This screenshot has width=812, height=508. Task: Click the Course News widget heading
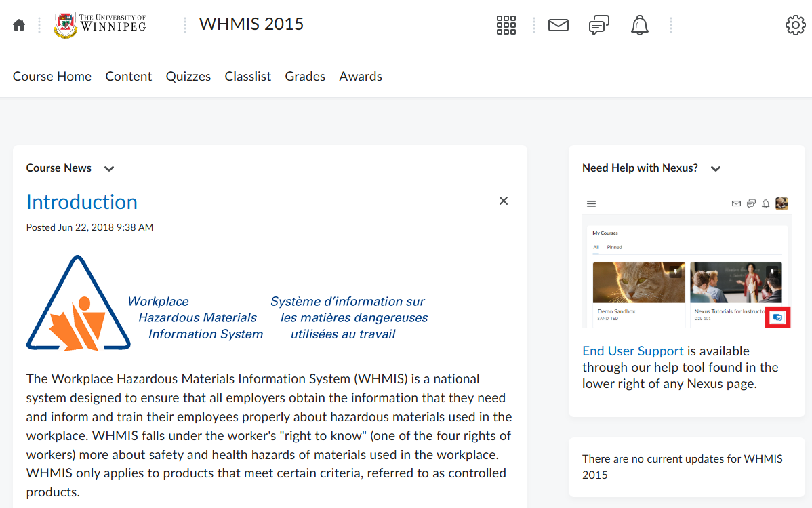[x=58, y=168]
